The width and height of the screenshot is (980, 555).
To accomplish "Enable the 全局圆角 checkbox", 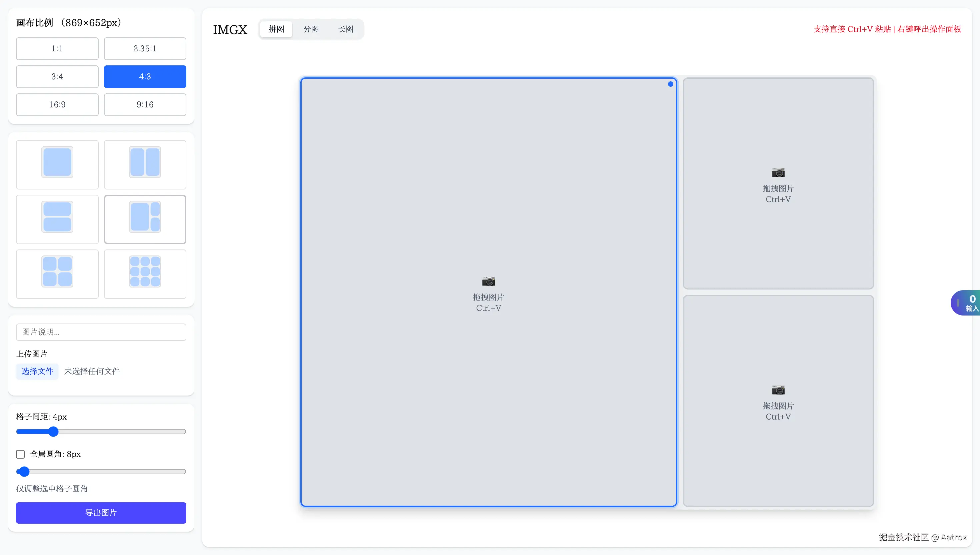I will coord(21,454).
